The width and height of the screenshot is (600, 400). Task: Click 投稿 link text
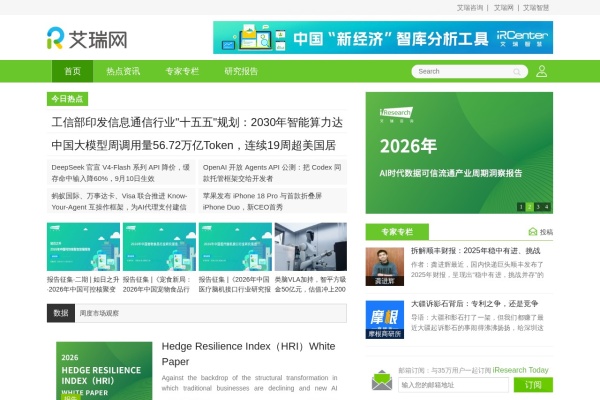pyautogui.click(x=546, y=232)
